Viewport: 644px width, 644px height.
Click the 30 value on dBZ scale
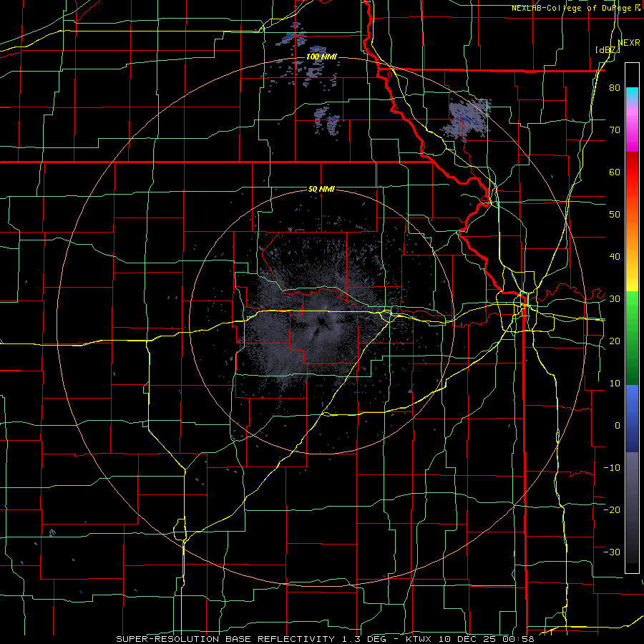tap(615, 299)
